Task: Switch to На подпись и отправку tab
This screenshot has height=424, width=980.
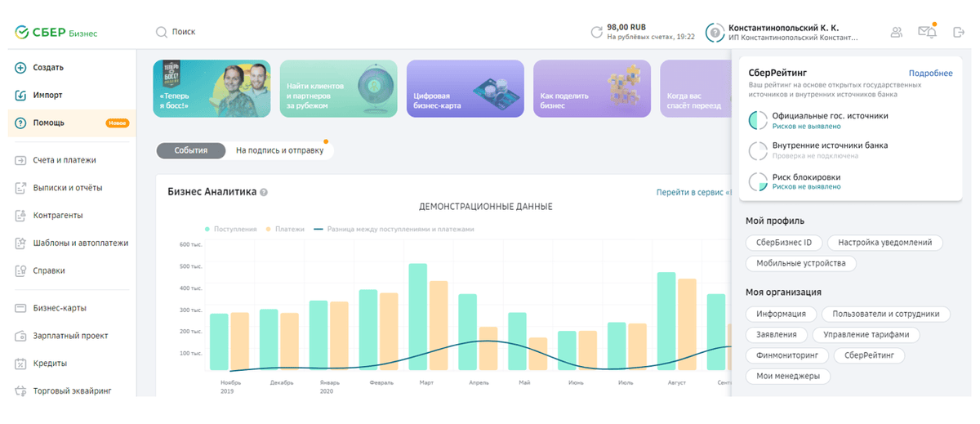Action: pos(279,150)
